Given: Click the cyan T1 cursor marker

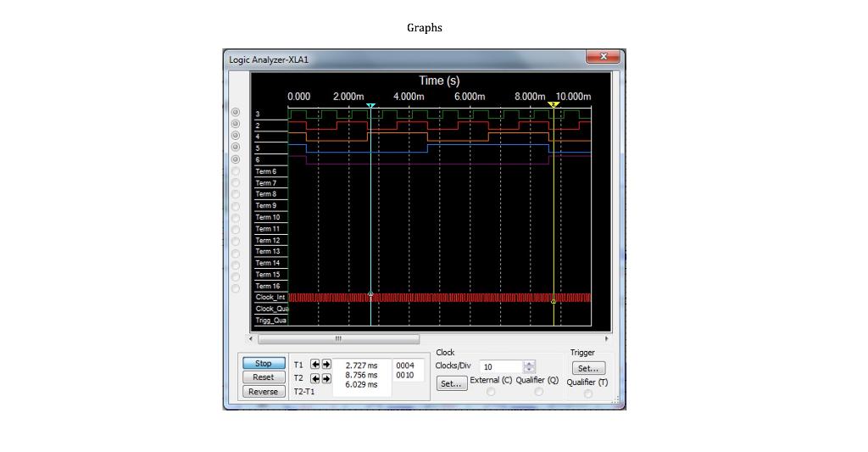Looking at the screenshot, I should pyautogui.click(x=371, y=105).
